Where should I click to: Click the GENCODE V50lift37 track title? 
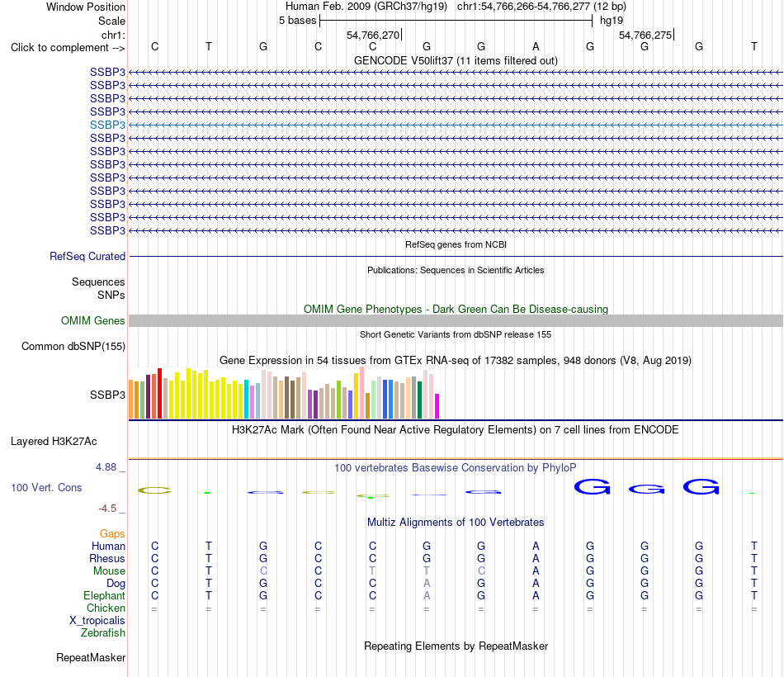456,60
